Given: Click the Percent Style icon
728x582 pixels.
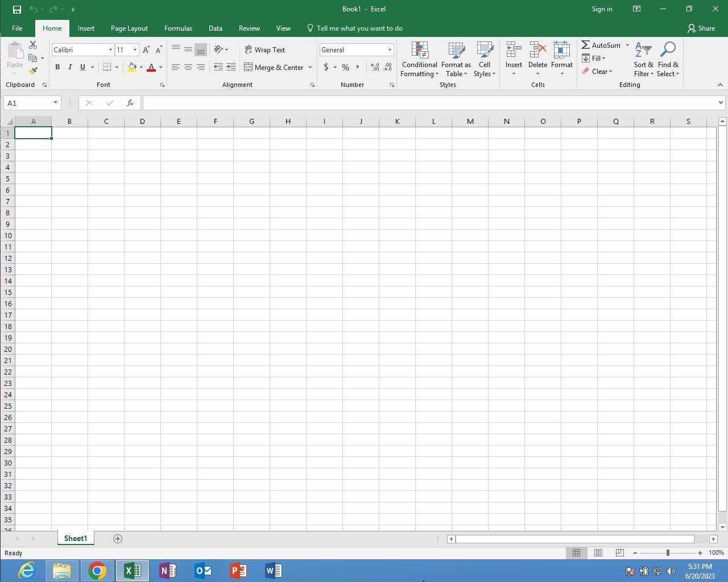Looking at the screenshot, I should tap(345, 67).
